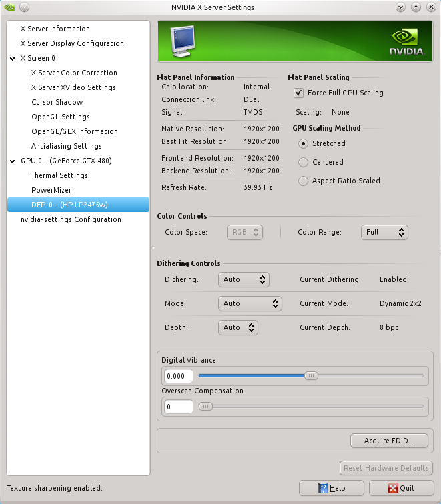Open Help with the Help button
The height and width of the screenshot is (504, 441).
(x=332, y=488)
